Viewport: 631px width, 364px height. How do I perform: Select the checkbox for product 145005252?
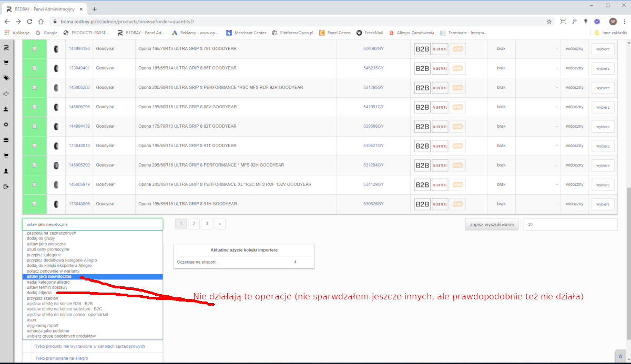pyautogui.click(x=35, y=88)
